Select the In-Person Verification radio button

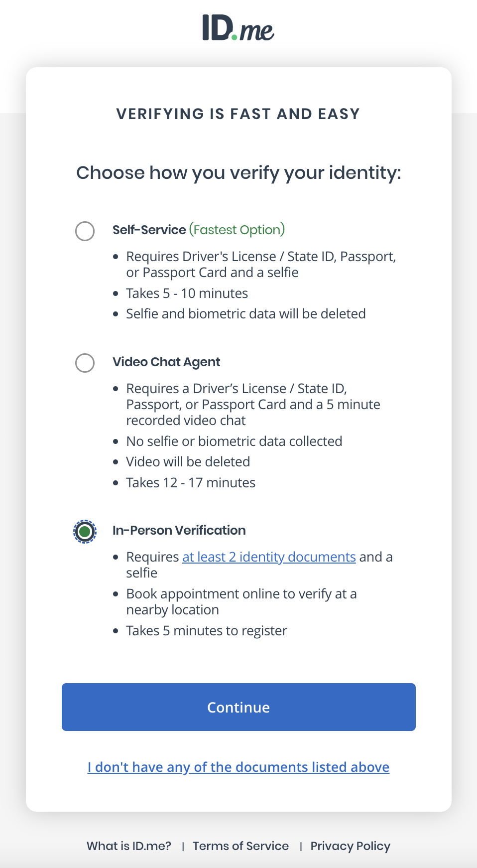click(x=85, y=532)
